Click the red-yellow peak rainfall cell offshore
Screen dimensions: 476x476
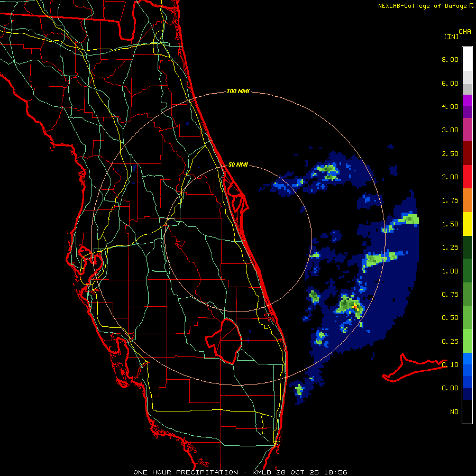pyautogui.click(x=356, y=307)
